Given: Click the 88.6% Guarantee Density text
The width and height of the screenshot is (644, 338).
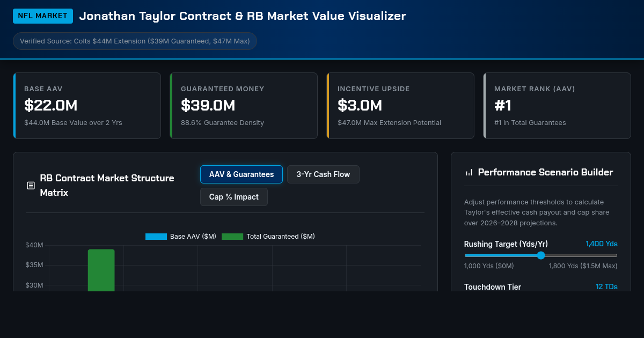Looking at the screenshot, I should pyautogui.click(x=222, y=123).
